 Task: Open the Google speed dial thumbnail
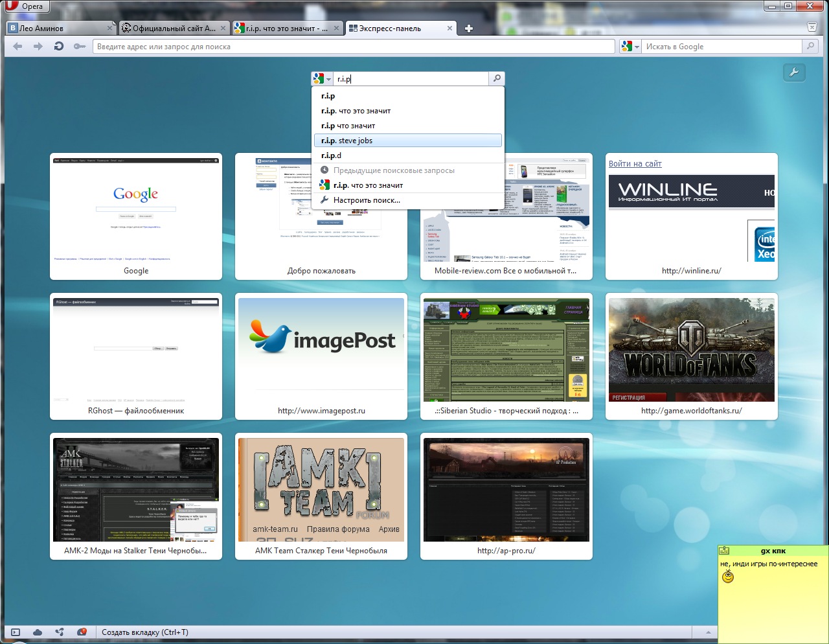[x=136, y=216]
